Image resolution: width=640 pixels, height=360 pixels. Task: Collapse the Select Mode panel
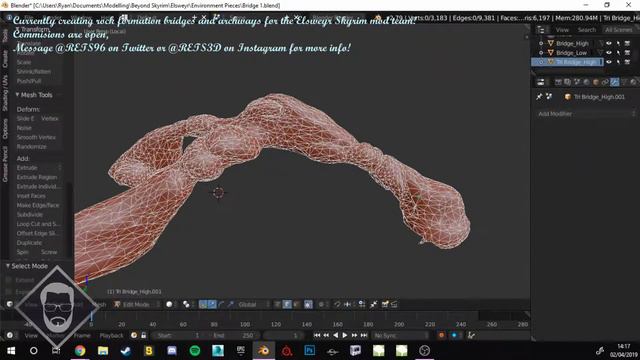(8, 266)
